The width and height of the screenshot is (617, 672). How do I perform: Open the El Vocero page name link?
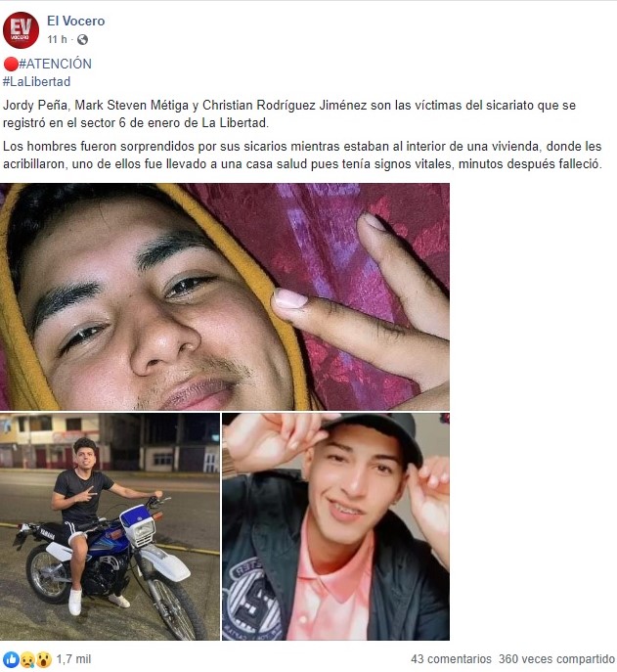pyautogui.click(x=76, y=21)
